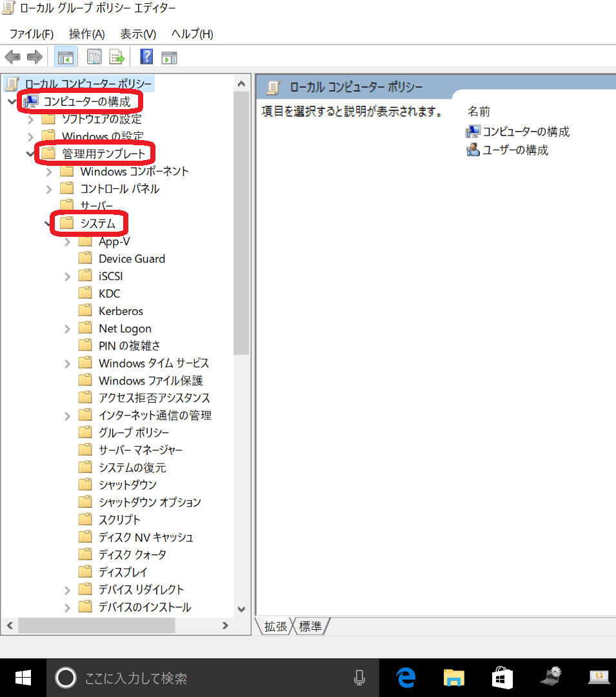The width and height of the screenshot is (616, 697).
Task: Open Microsoft Store from the taskbar
Action: (x=502, y=678)
